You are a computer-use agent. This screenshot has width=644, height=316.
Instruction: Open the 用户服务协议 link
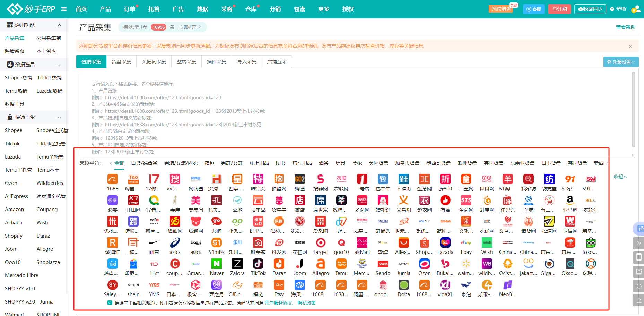coord(278,303)
